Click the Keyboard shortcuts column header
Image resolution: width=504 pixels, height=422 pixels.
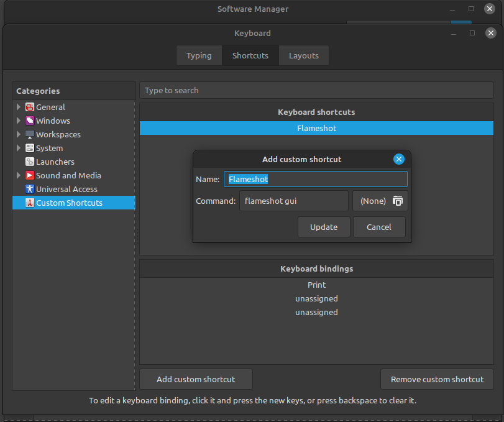(x=316, y=112)
